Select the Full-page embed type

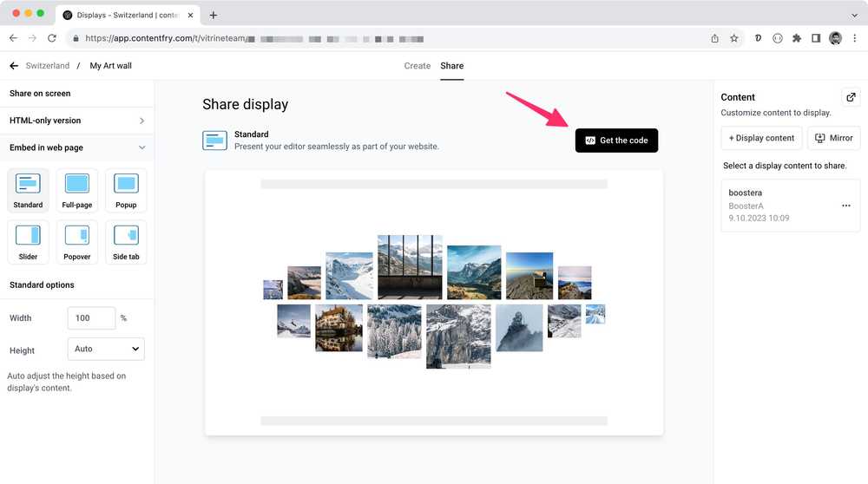tap(77, 190)
